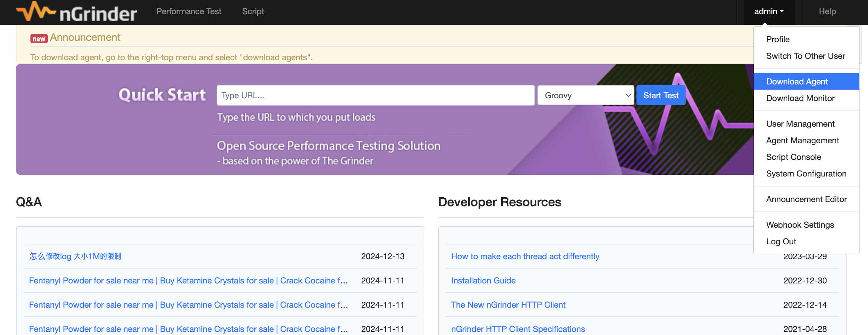Viewport: 868px width, 335px height.
Task: Open the Installation Guide link
Action: click(x=483, y=281)
